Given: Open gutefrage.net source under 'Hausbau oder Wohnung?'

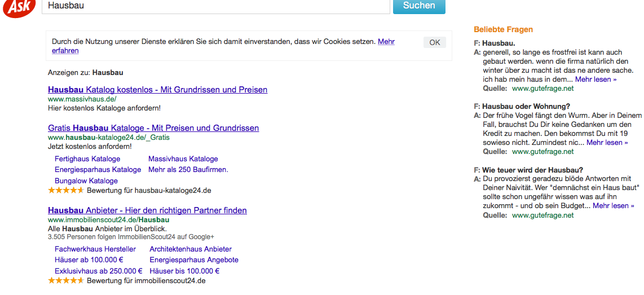Looking at the screenshot, I should [x=542, y=152].
